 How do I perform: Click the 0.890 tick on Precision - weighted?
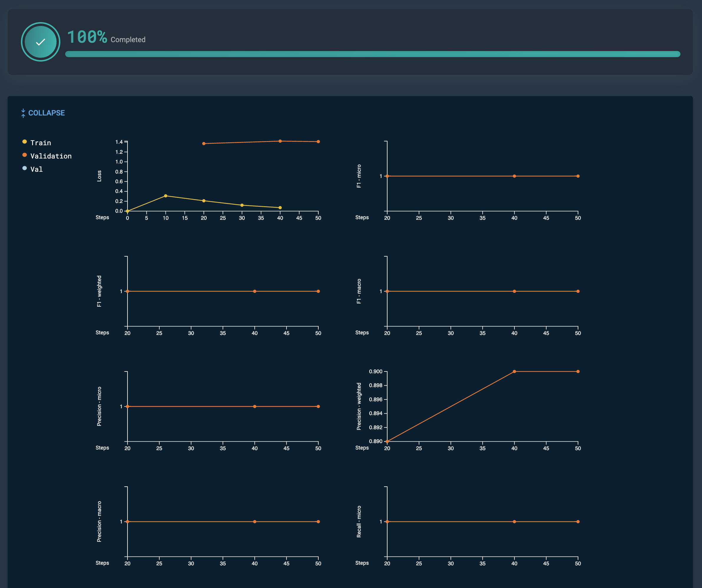click(x=376, y=442)
